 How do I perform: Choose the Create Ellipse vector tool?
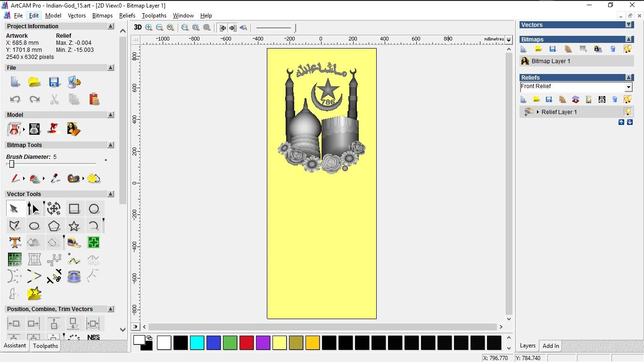click(34, 226)
